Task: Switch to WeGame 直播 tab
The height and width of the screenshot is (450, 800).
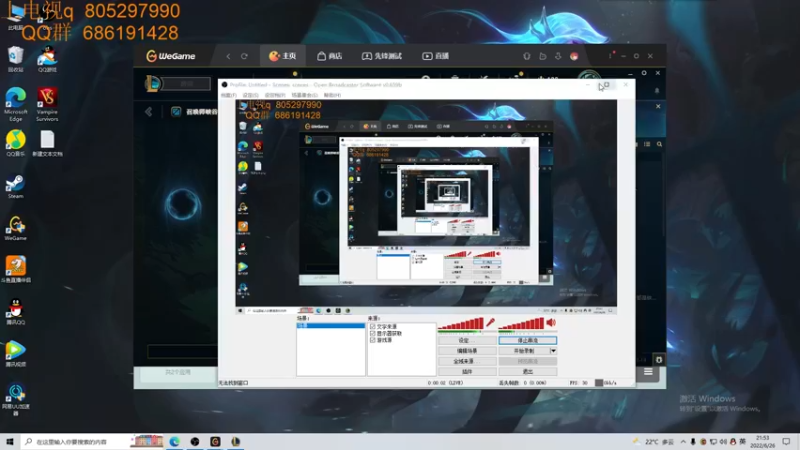Action: pos(435,56)
